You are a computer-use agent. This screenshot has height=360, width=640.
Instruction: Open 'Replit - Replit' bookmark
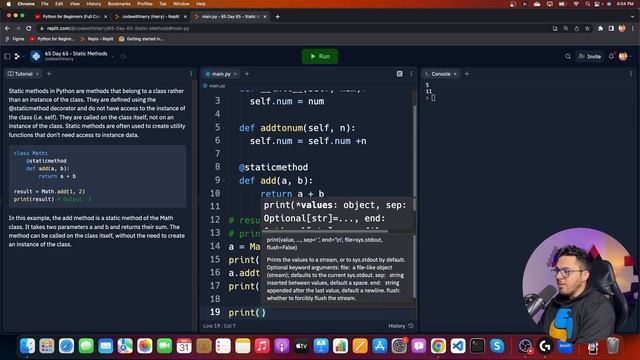[97, 39]
